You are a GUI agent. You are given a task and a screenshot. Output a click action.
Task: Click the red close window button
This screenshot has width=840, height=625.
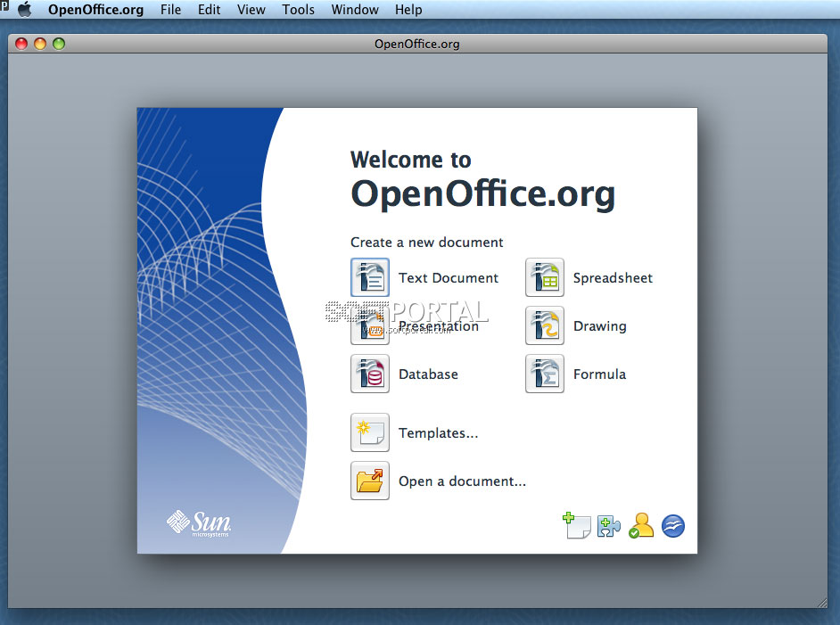pyautogui.click(x=21, y=44)
